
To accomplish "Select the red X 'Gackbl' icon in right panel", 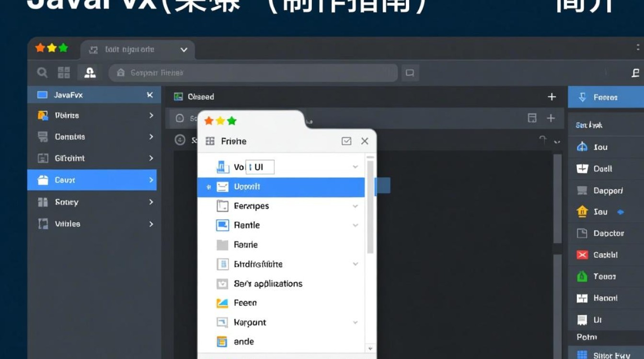I will click(x=582, y=255).
